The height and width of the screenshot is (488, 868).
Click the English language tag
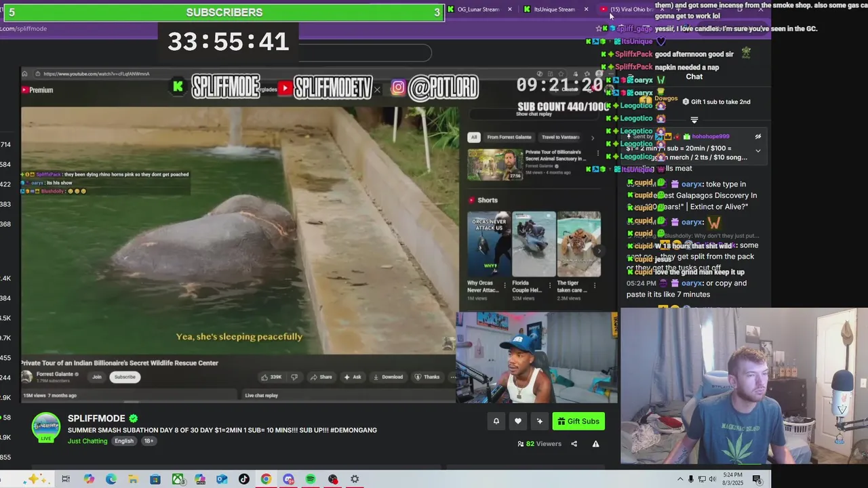pos(124,441)
